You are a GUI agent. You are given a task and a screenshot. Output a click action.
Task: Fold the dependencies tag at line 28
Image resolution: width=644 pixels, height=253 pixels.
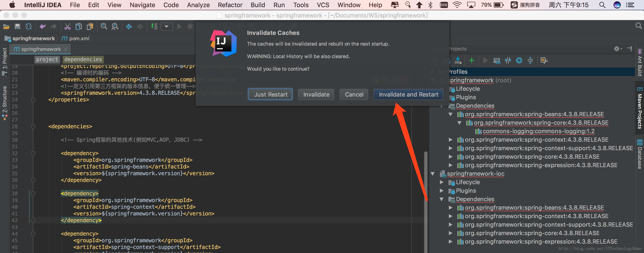[33, 126]
